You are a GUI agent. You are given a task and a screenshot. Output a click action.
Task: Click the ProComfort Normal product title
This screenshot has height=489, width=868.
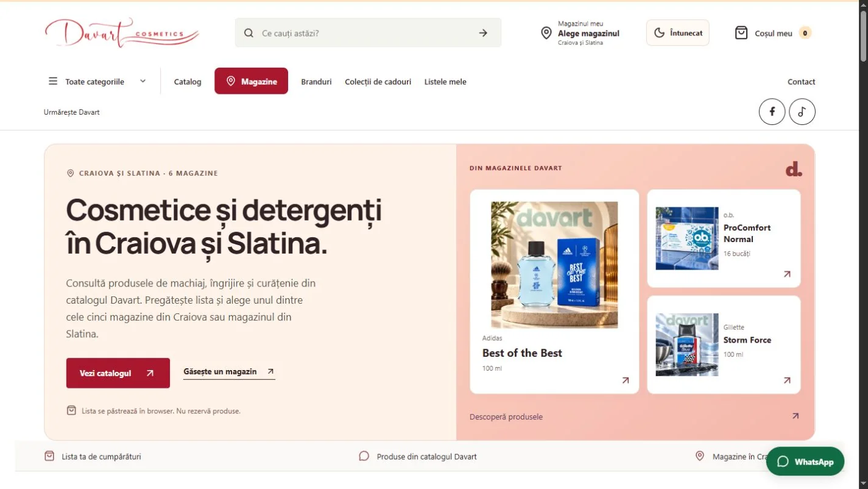(x=747, y=234)
